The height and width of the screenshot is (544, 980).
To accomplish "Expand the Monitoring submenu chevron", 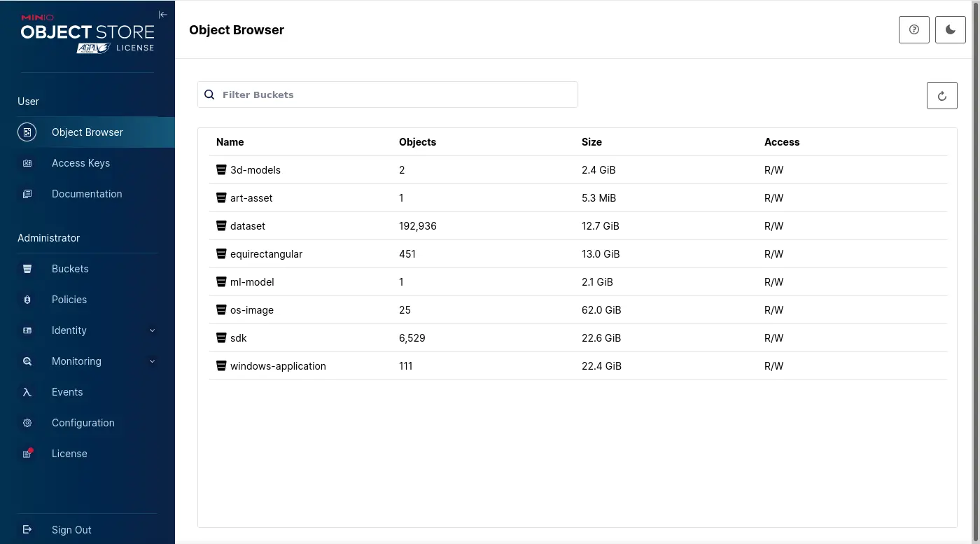I will (x=152, y=361).
